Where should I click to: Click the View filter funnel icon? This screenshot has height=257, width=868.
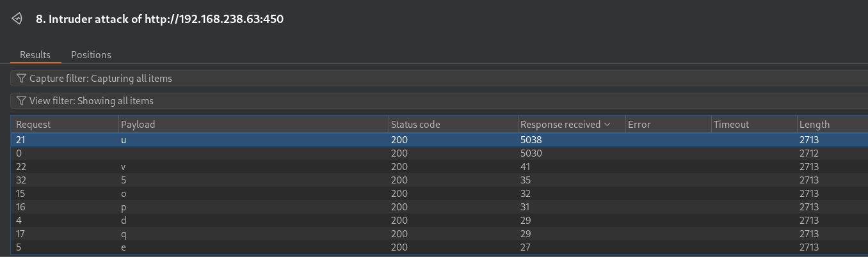(x=22, y=101)
